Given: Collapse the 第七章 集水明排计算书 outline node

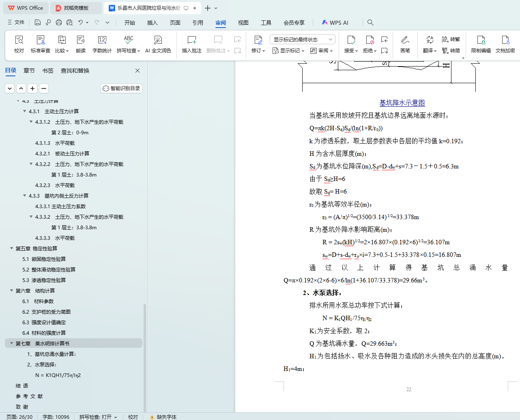Looking at the screenshot, I should (x=12, y=343).
